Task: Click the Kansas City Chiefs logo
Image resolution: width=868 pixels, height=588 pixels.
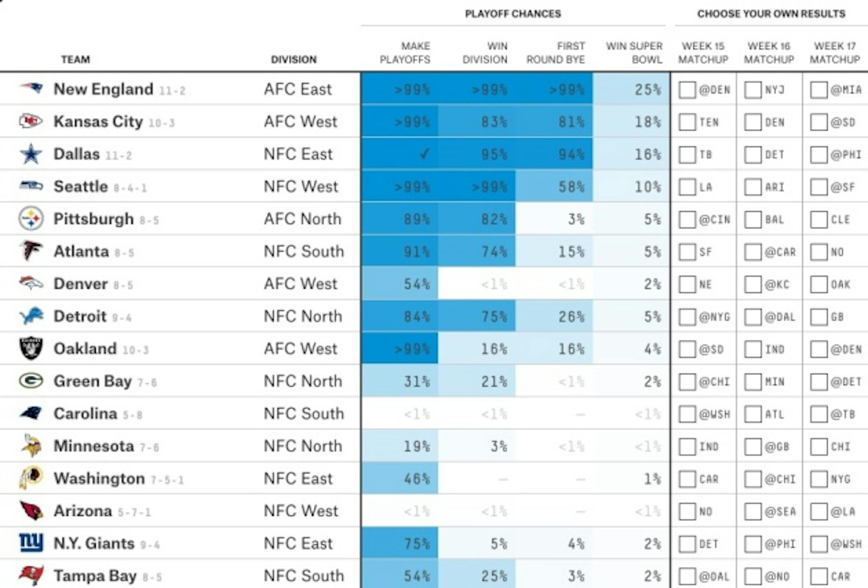Action: click(32, 121)
